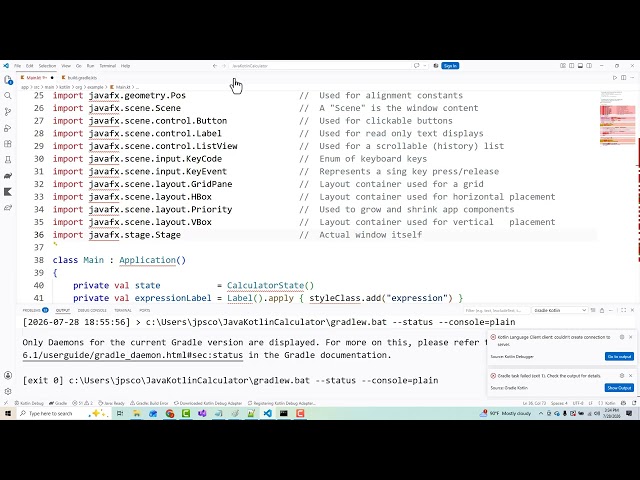This screenshot has height=480, width=640.
Task: Toggle the Secondary Side Bar layout icon
Action: point(589,66)
